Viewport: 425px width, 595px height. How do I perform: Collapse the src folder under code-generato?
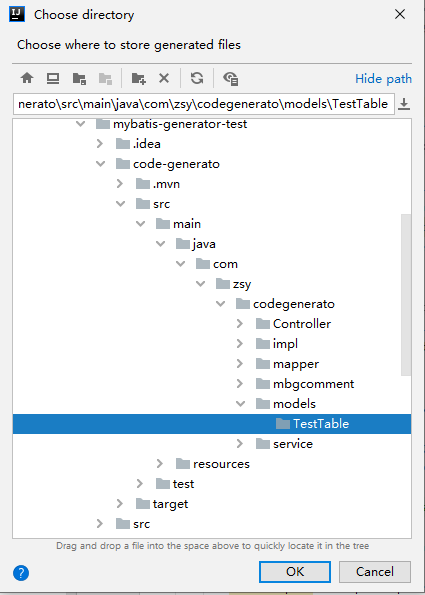(x=121, y=204)
